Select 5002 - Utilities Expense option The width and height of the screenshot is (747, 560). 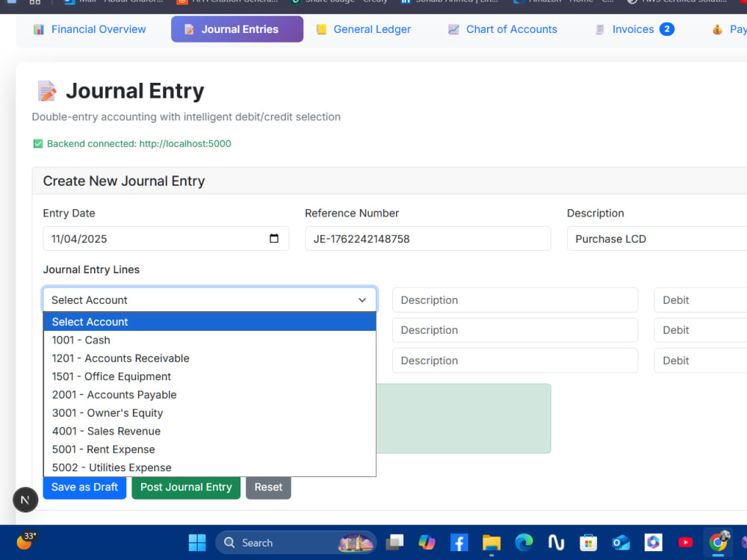(210, 467)
